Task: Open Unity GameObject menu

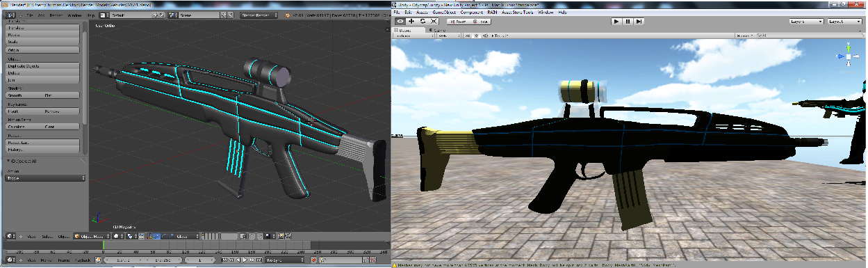Action: coord(445,13)
